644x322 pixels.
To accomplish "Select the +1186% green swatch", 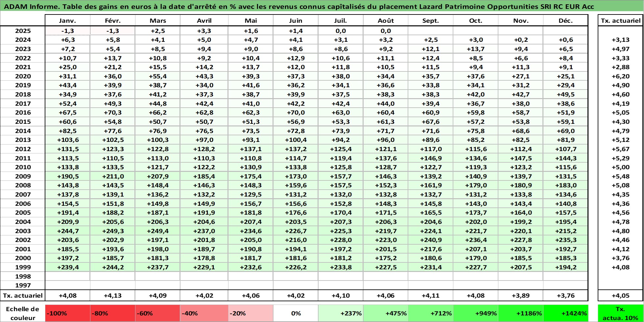I will point(521,313).
